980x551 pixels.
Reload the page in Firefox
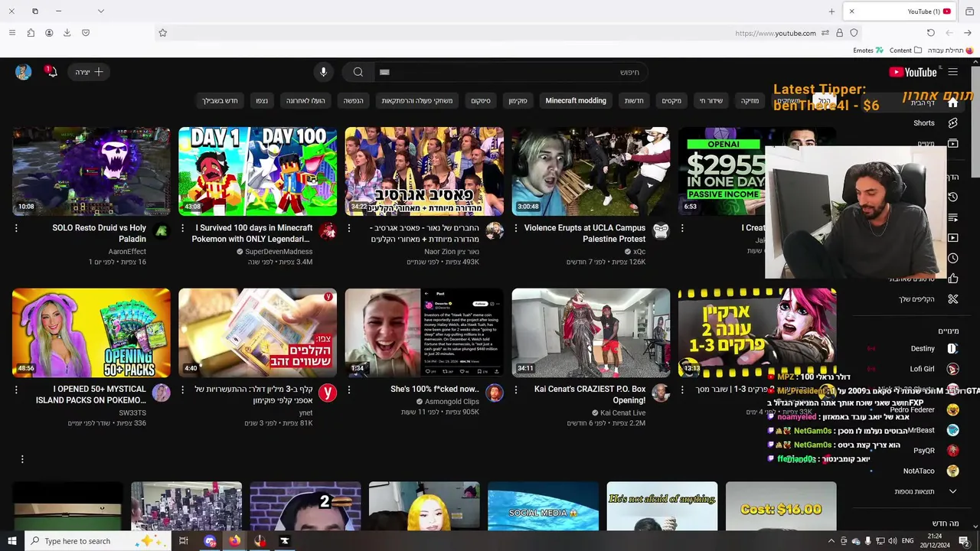[930, 33]
